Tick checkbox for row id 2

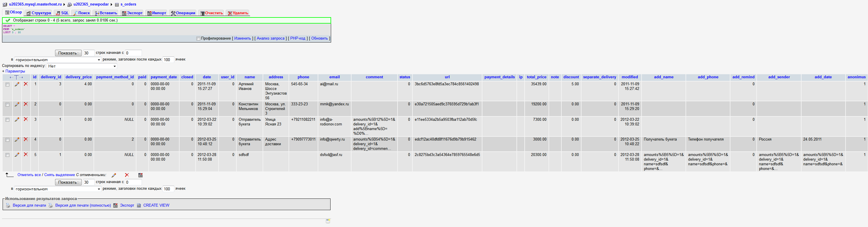(7, 104)
